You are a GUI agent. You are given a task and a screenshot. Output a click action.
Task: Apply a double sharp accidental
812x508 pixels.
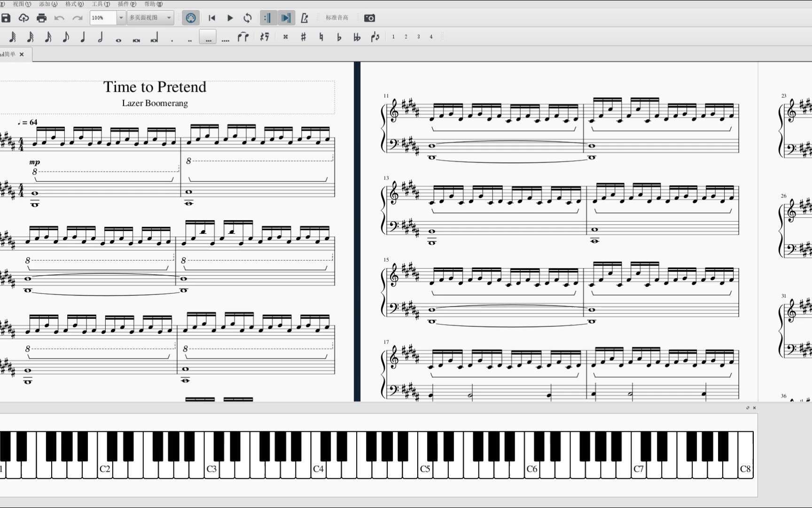click(x=286, y=37)
